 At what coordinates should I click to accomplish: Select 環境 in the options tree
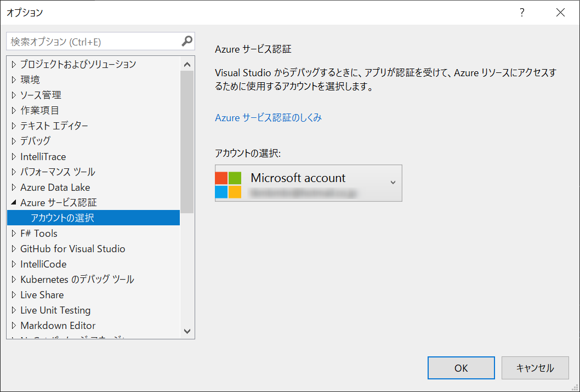click(x=30, y=79)
